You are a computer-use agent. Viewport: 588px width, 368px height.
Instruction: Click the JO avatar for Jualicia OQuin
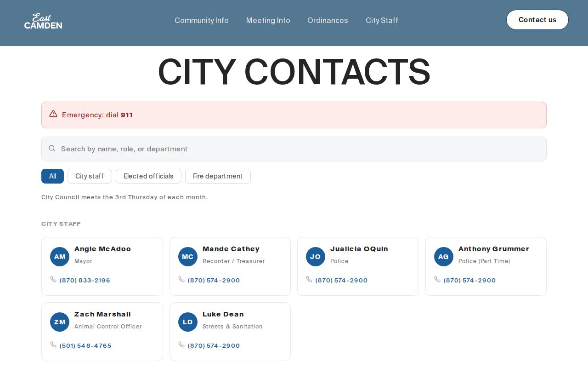pyautogui.click(x=316, y=257)
